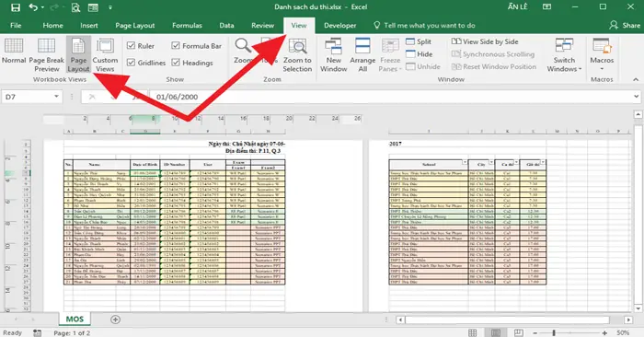Click the macro recording icon in status bar

37,332
